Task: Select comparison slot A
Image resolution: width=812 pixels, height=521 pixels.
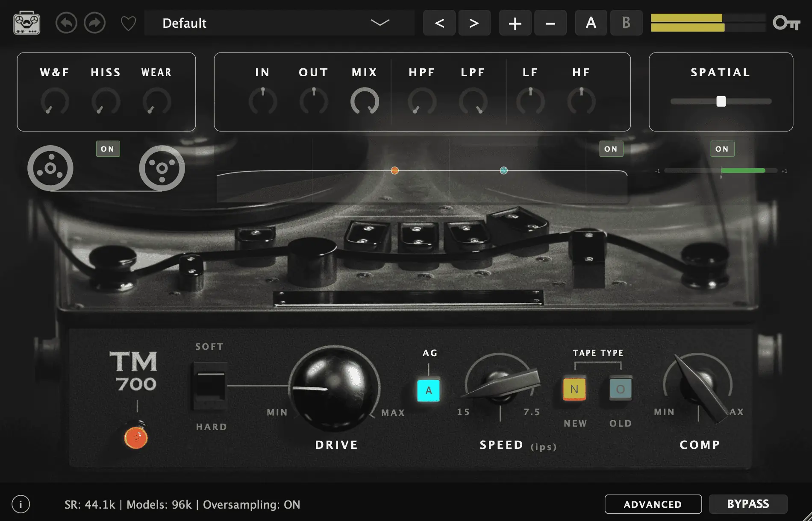Action: (x=591, y=23)
